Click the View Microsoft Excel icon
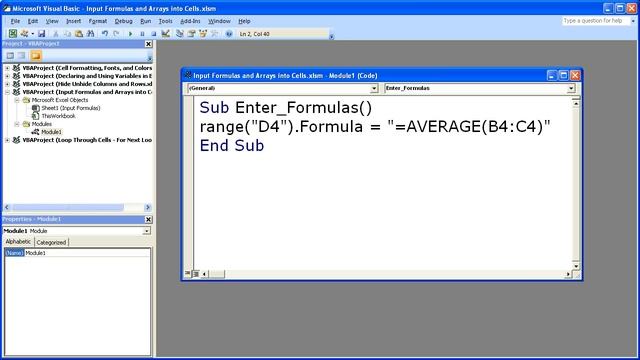This screenshot has width=640, height=360. 13,33
